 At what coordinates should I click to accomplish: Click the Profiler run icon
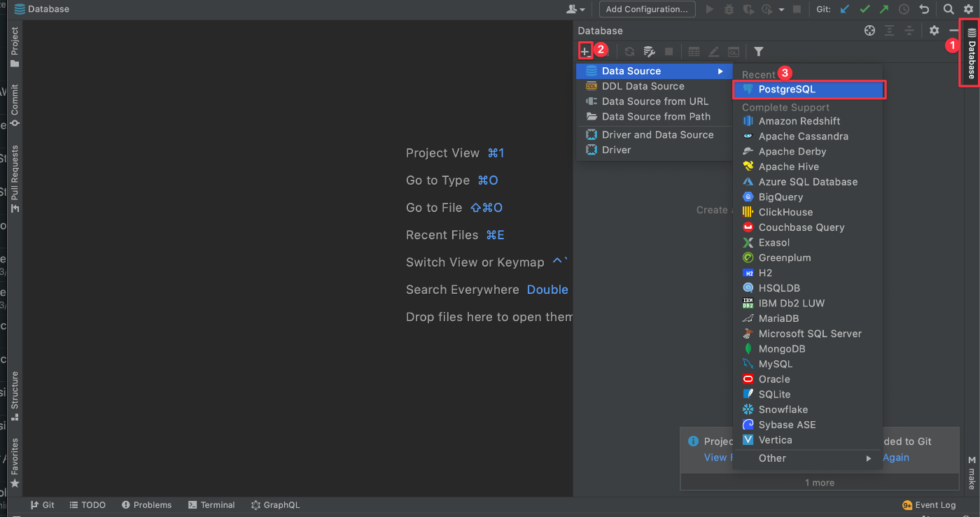[x=766, y=9]
